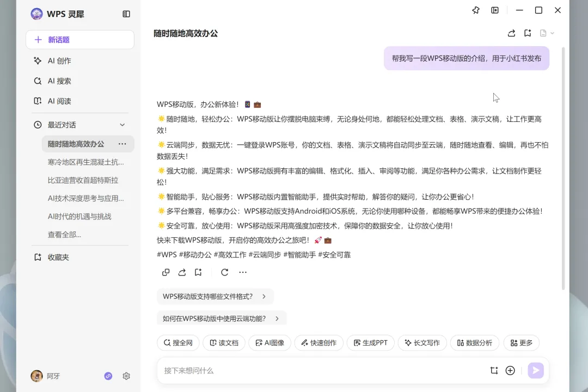Select the 随时随地高效办公 conversation
This screenshot has width=588, height=392.
(76, 144)
